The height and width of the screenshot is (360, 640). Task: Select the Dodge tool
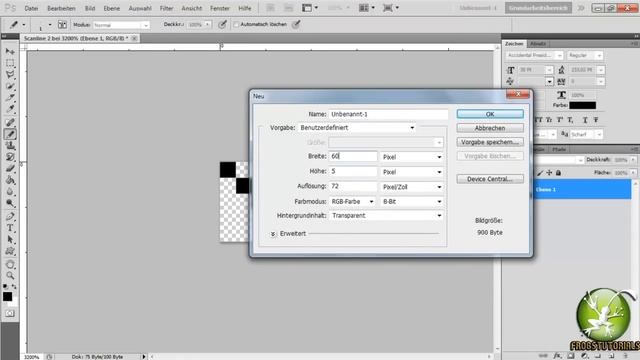[10, 203]
